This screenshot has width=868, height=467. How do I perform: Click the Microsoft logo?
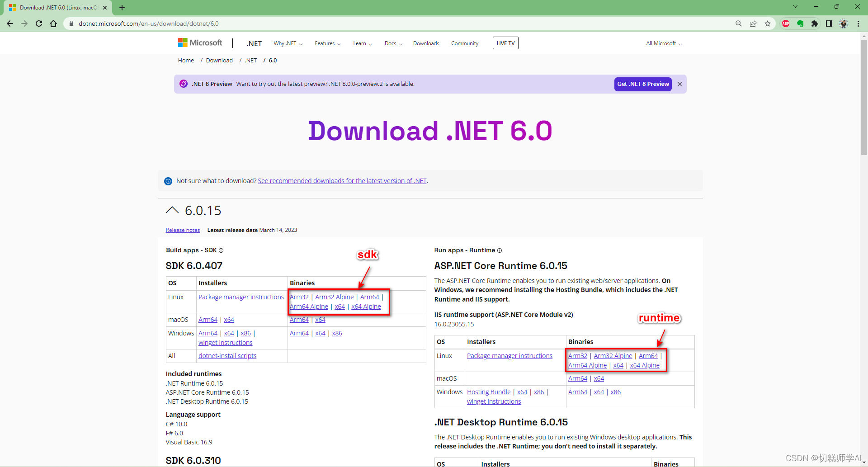point(199,42)
